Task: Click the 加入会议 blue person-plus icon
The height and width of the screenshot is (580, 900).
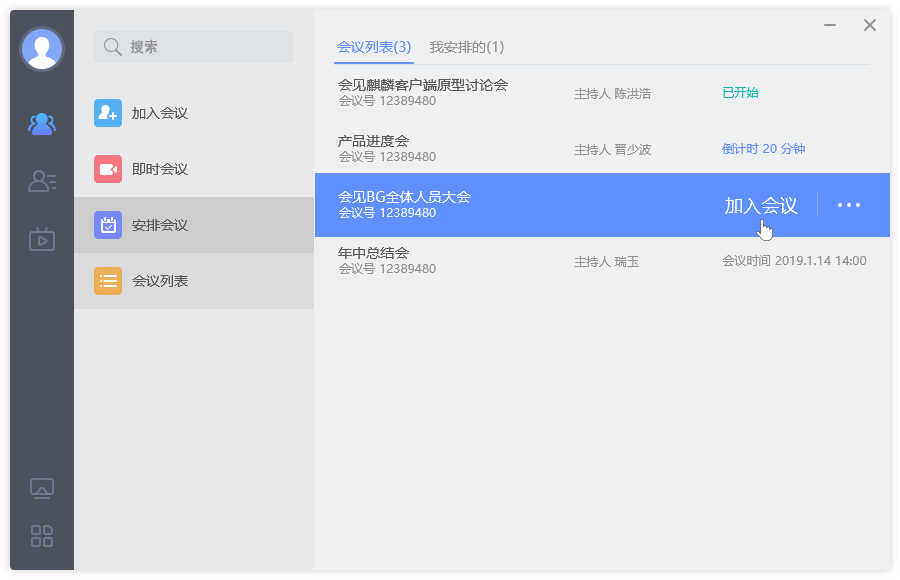Action: [108, 113]
